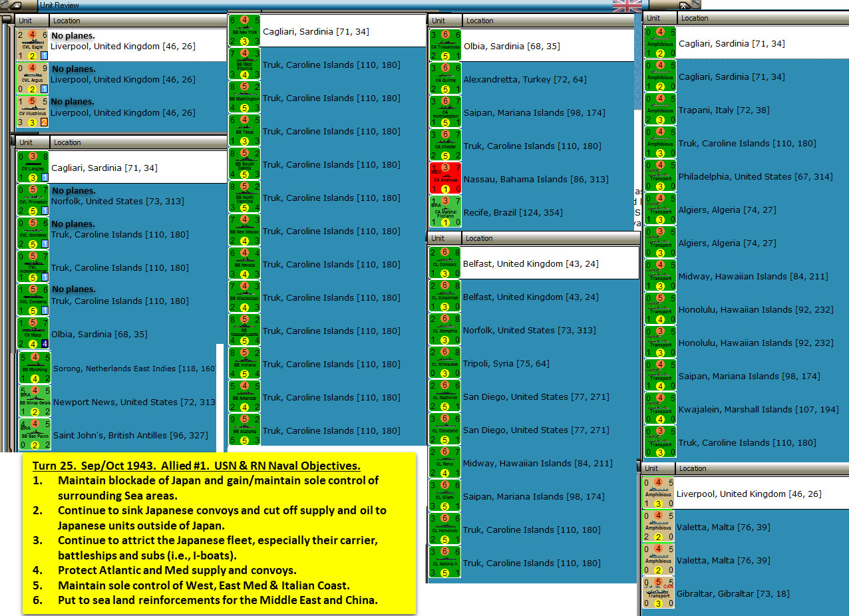Pick the CVL Princeton carrier counter
Viewport: 849px width, 616px height.
pos(33,200)
